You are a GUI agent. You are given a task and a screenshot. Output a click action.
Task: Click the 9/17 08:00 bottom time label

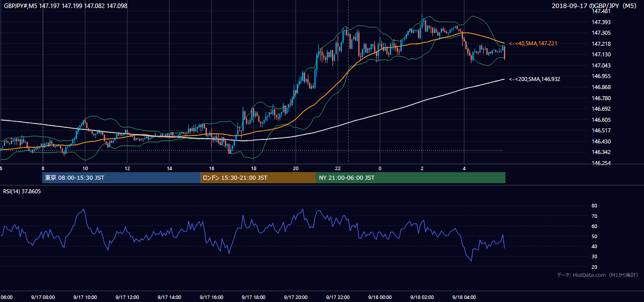pyautogui.click(x=42, y=297)
